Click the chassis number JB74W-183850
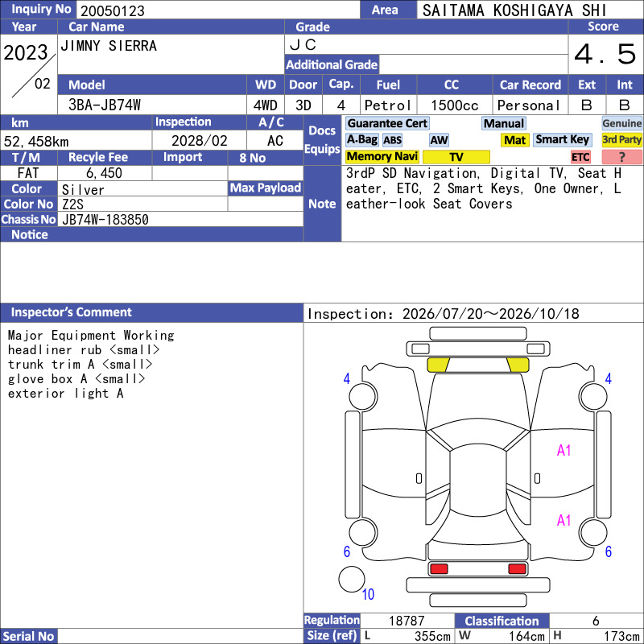 pyautogui.click(x=105, y=220)
